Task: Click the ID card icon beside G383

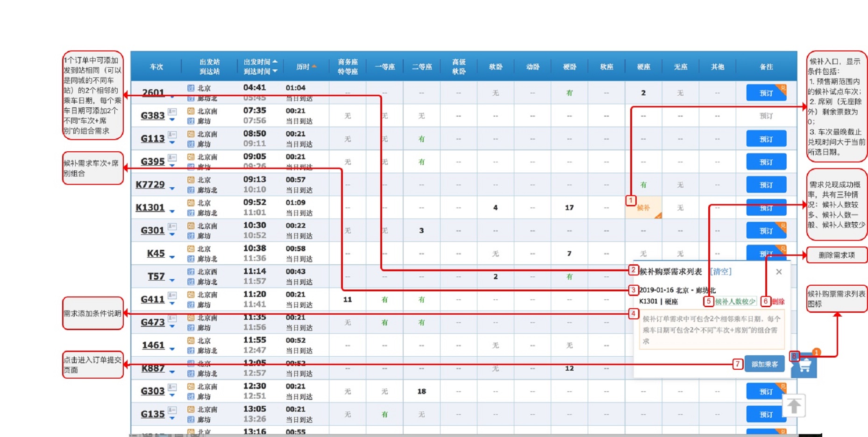Action: (x=172, y=112)
